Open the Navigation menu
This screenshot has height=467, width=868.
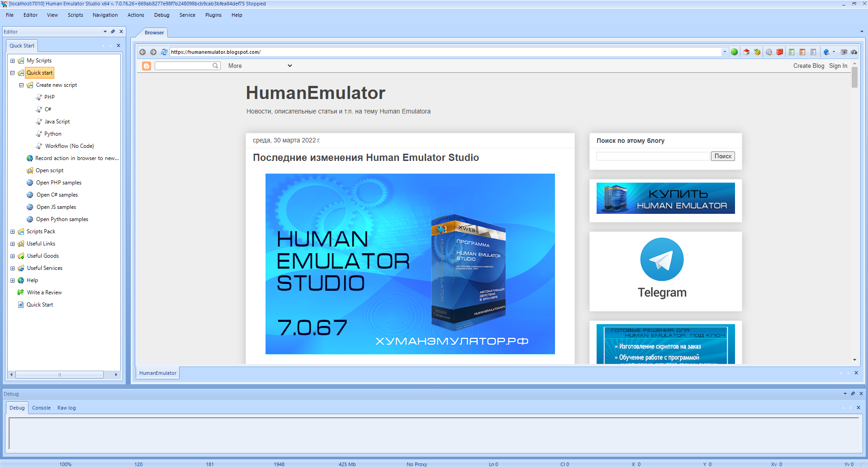click(105, 14)
